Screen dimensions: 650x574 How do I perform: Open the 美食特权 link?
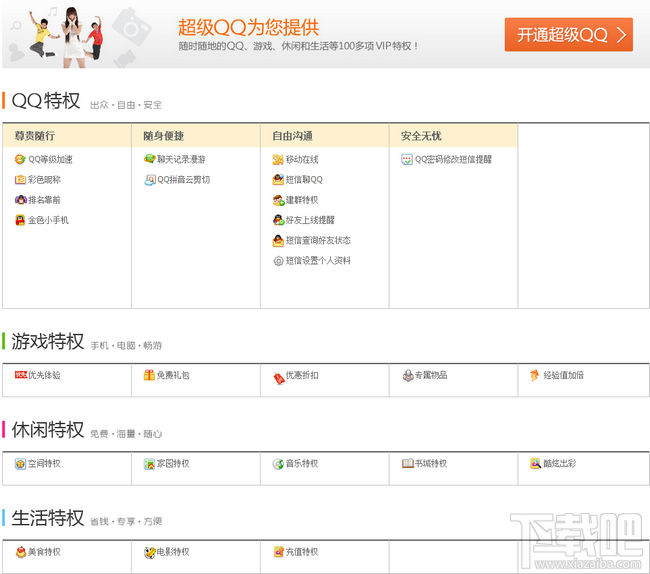click(44, 552)
